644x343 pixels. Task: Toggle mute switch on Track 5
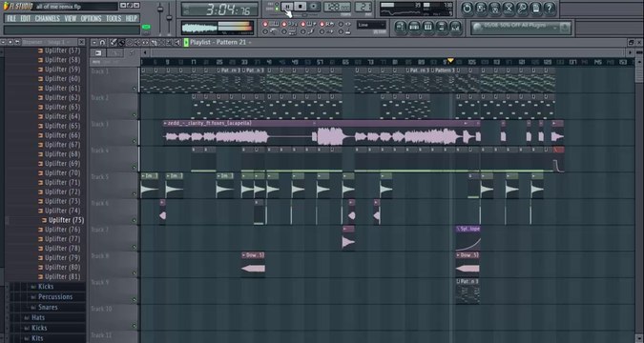click(135, 193)
